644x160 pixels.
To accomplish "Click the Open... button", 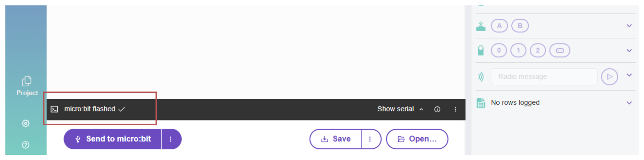I will click(417, 139).
